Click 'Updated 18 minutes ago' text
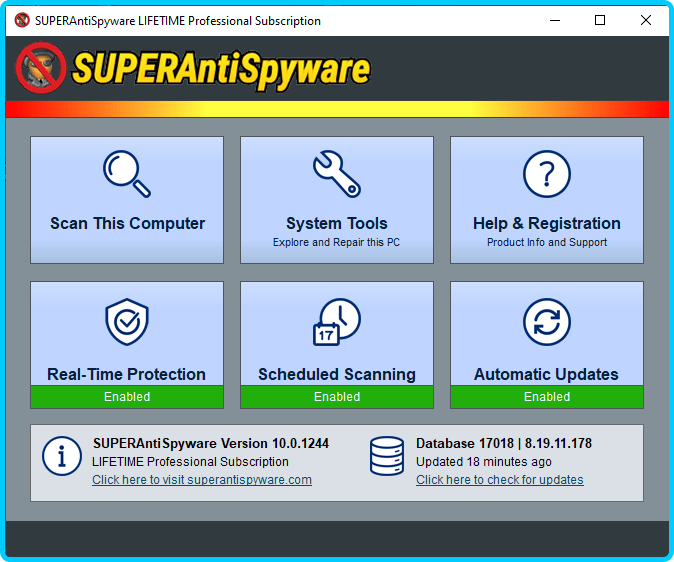 [484, 462]
